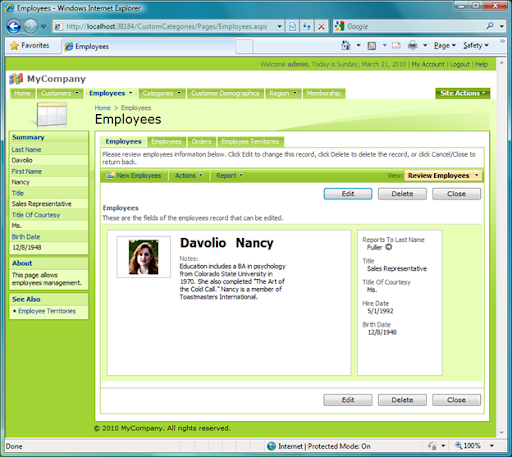
Task: Stop loading with the red X icon
Action: [x=321, y=26]
